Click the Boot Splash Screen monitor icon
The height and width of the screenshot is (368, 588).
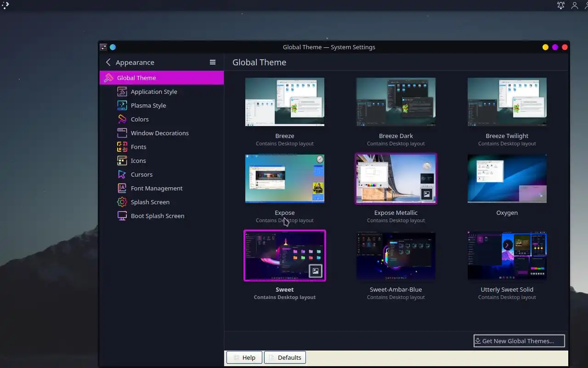pos(122,216)
